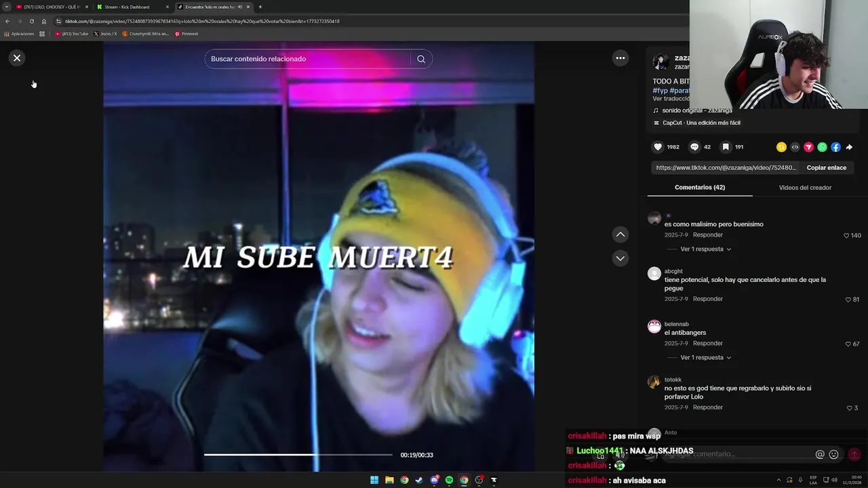Screen dimensions: 868x488
Task: Expand replies under belennab's comment
Action: click(705, 357)
